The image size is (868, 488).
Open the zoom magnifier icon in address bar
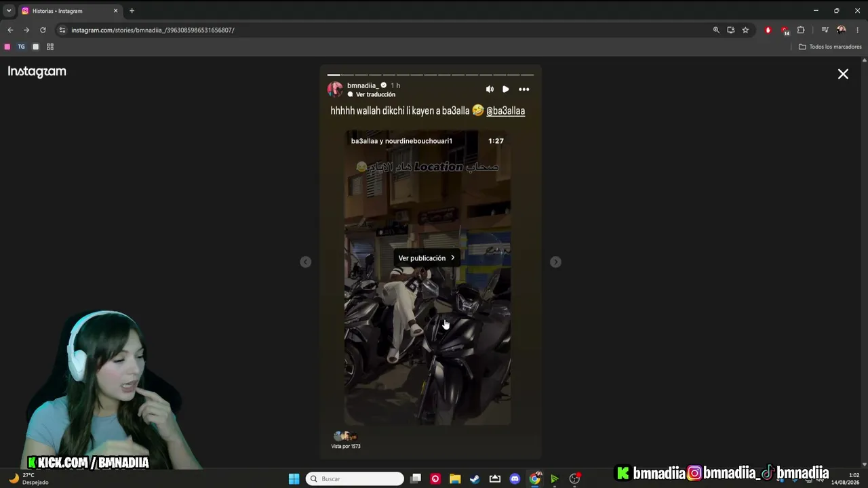tap(716, 30)
